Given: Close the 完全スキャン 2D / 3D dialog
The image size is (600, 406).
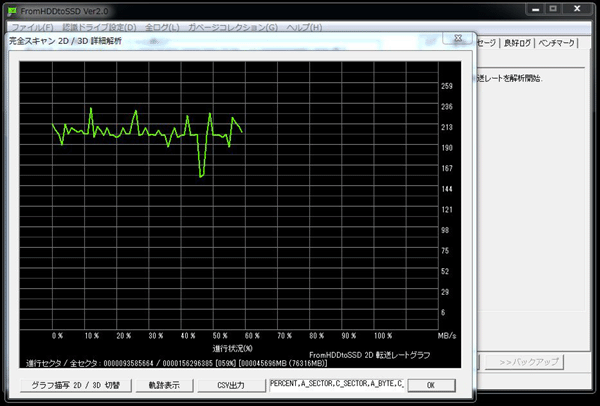Looking at the screenshot, I should pos(458,38).
